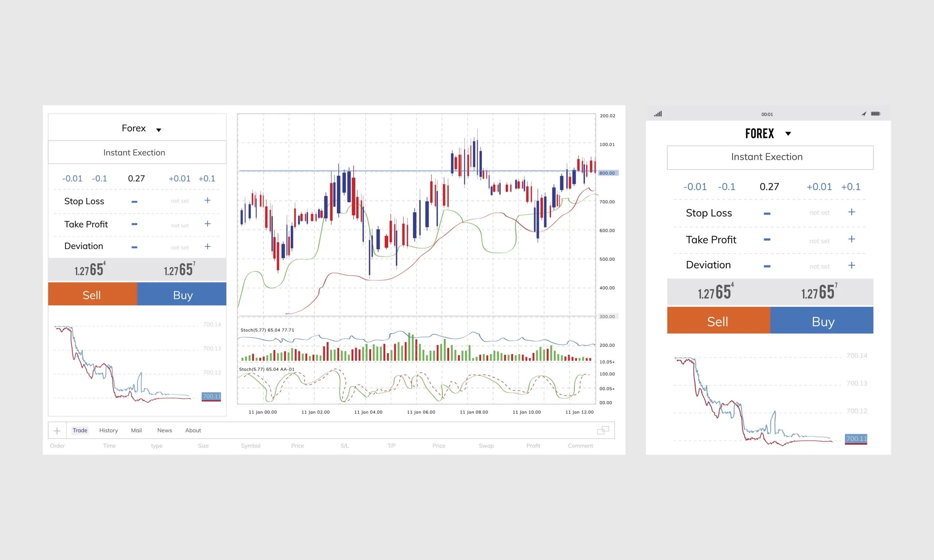934x560 pixels.
Task: Decrease Take Profit using the minus control
Action: [x=134, y=224]
